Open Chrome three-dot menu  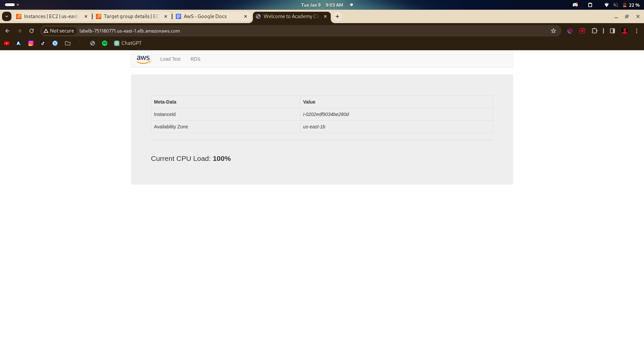tap(636, 31)
